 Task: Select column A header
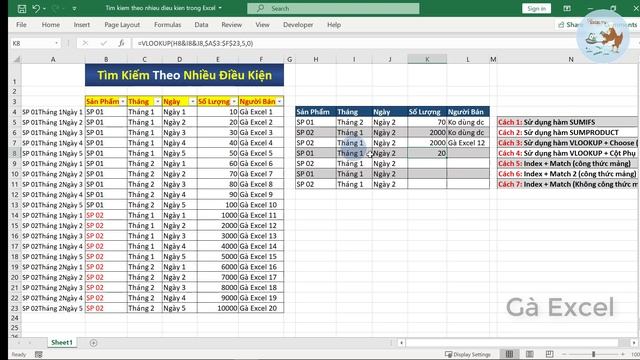53,60
